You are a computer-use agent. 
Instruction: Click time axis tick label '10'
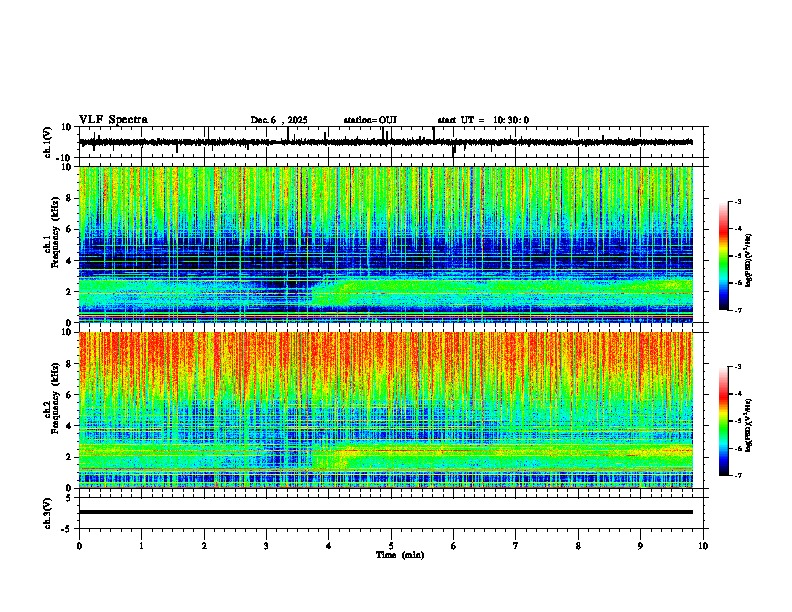(x=703, y=546)
